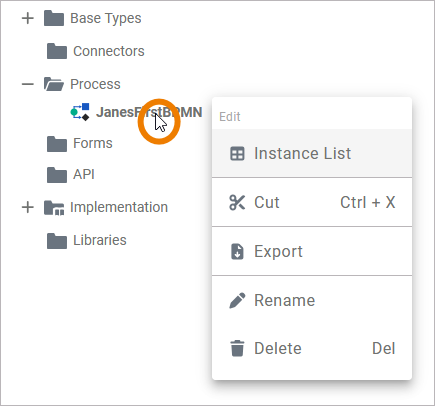Collapse the Process folder with minus
The height and width of the screenshot is (406, 435).
[x=28, y=84]
